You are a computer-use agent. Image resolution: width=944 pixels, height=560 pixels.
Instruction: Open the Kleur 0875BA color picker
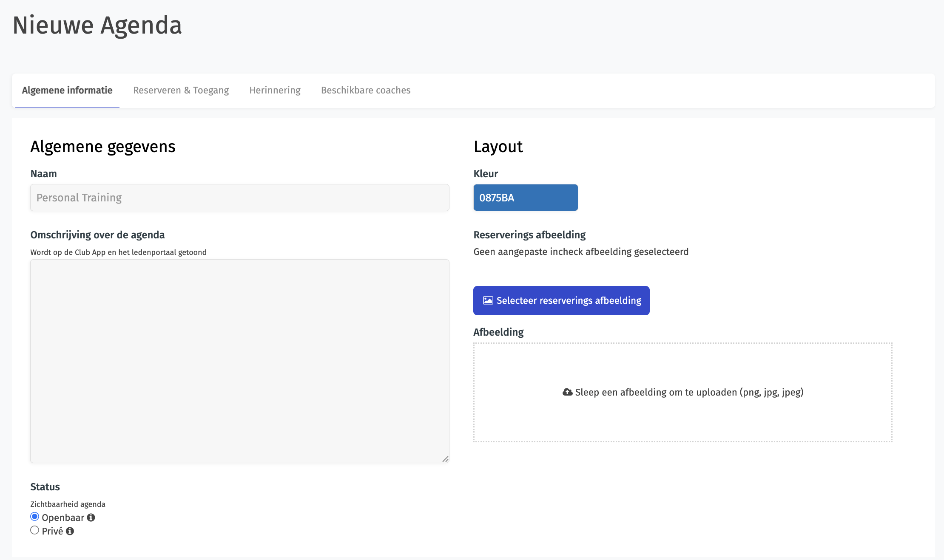(x=526, y=198)
